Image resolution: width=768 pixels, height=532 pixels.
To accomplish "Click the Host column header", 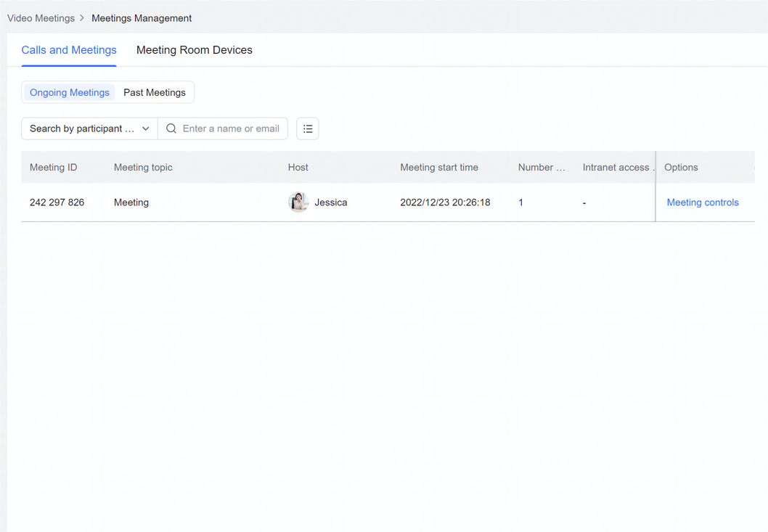I will coord(298,167).
